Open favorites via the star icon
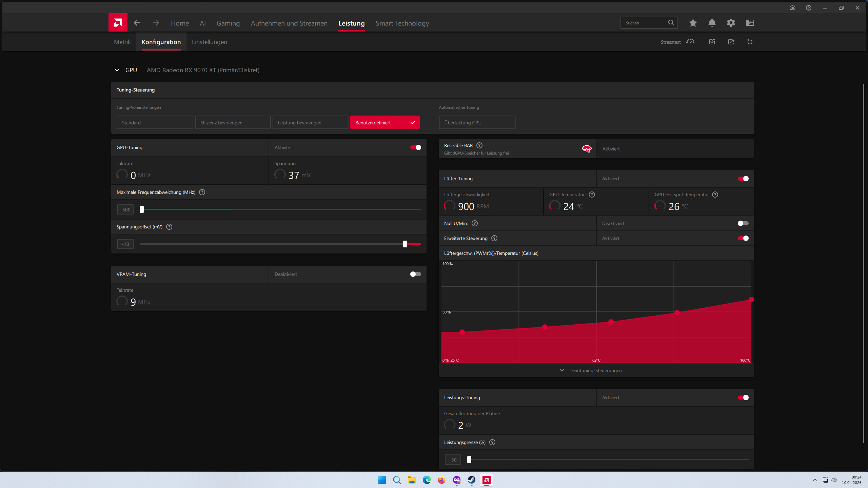868x488 pixels. click(x=693, y=23)
